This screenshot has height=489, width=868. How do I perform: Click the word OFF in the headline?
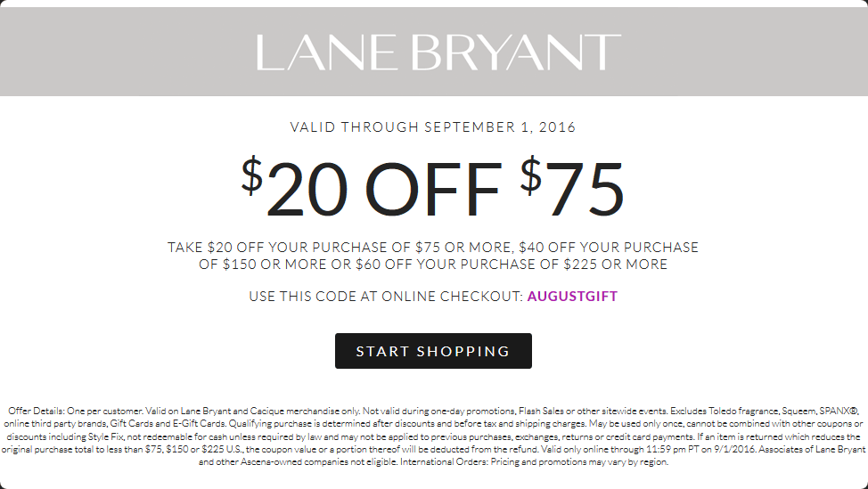click(x=433, y=188)
